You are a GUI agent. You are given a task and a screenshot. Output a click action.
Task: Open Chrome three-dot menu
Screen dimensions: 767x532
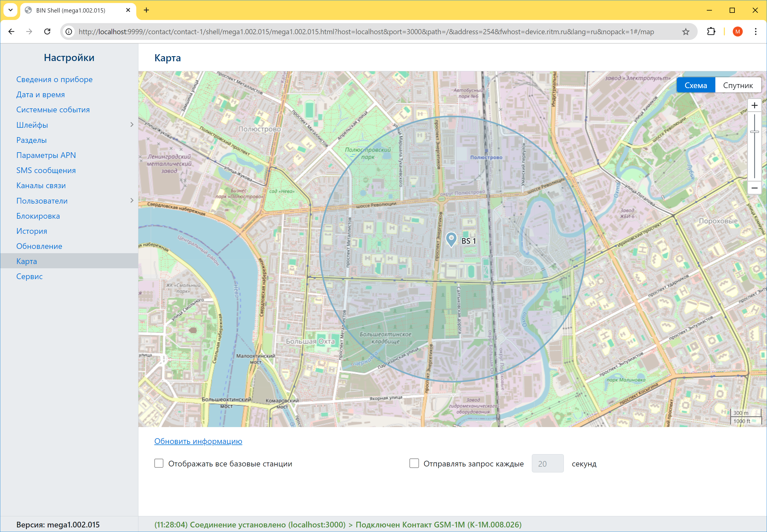pos(756,32)
